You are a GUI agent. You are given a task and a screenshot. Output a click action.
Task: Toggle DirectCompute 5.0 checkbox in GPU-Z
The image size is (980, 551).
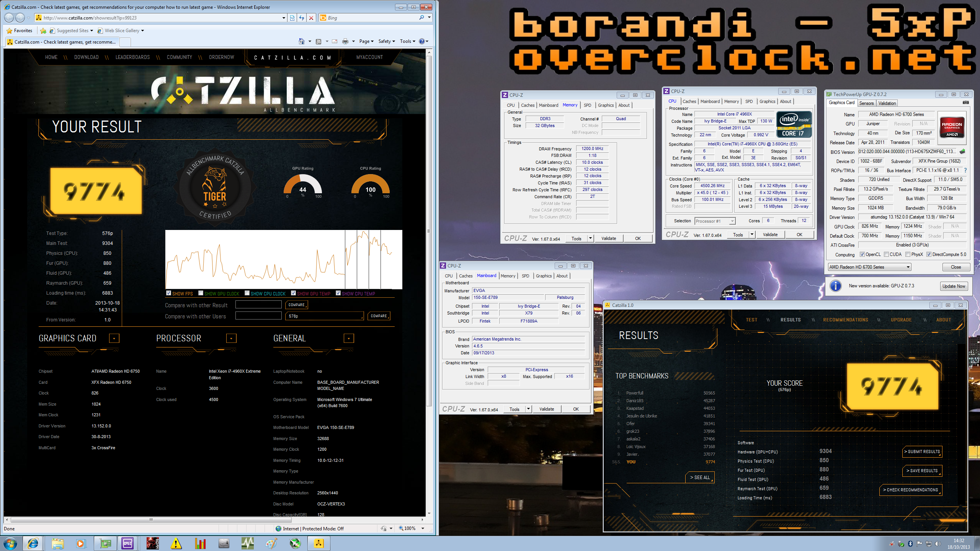tap(929, 254)
